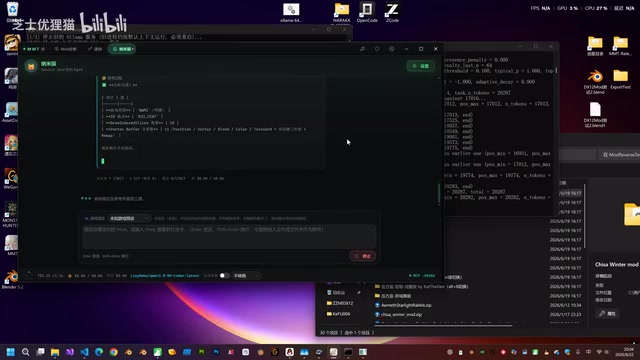Open the Monster Hunter desktop shortcut
Viewport: 640px width, 360px height.
[11, 214]
